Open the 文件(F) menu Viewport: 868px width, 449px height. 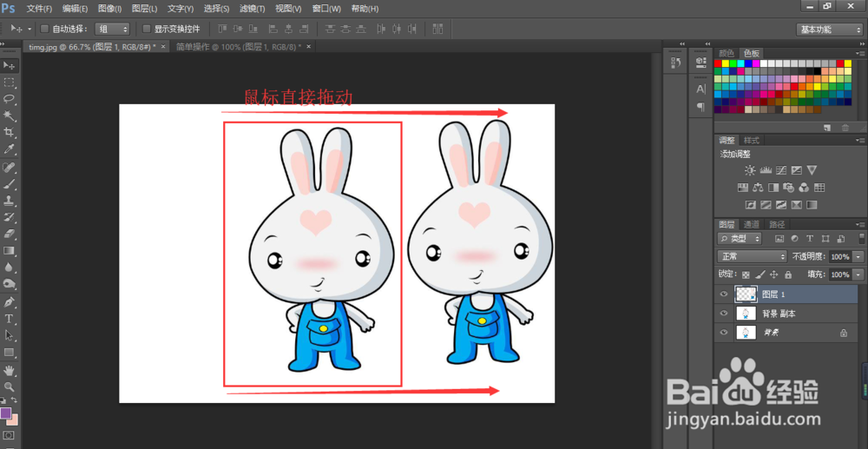(x=39, y=9)
